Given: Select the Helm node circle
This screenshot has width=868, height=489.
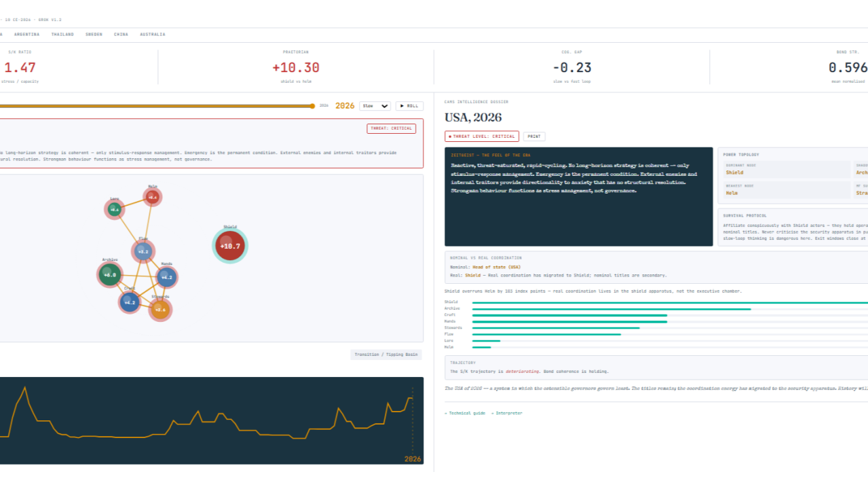Looking at the screenshot, I should [x=153, y=198].
